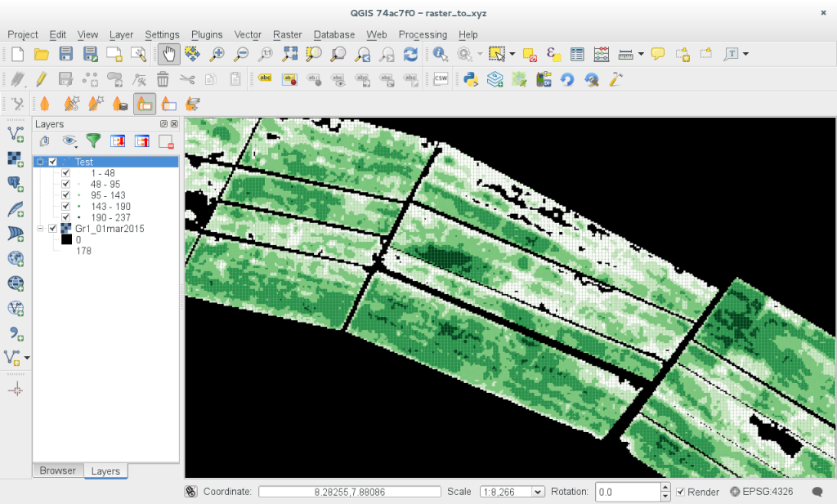Image resolution: width=837 pixels, height=504 pixels.
Task: Click the black swatch for raster value 0
Action: coord(65,239)
